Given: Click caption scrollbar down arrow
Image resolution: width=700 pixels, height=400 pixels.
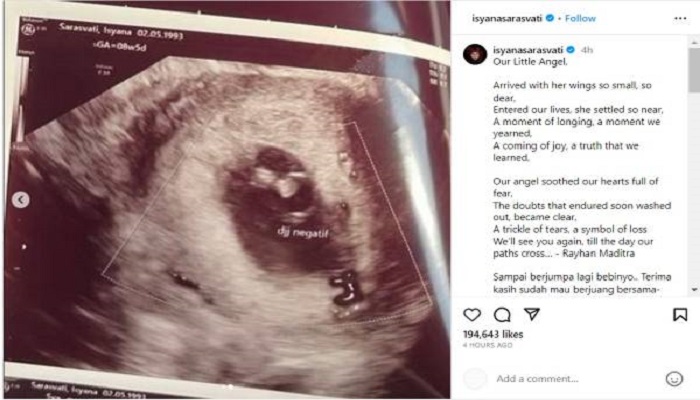Looking at the screenshot, I should point(694,290).
